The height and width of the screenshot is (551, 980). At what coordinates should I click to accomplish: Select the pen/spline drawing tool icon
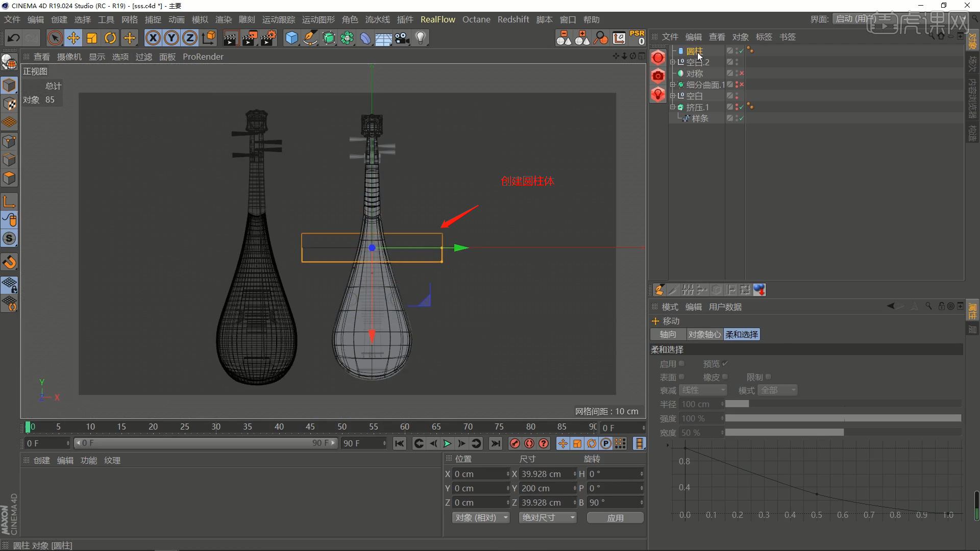click(x=310, y=38)
